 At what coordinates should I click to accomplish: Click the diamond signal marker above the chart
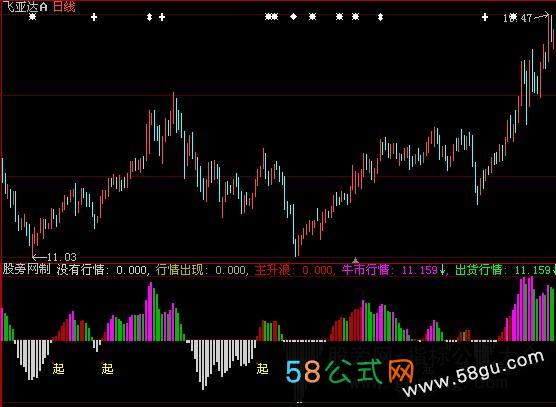[x=294, y=16]
